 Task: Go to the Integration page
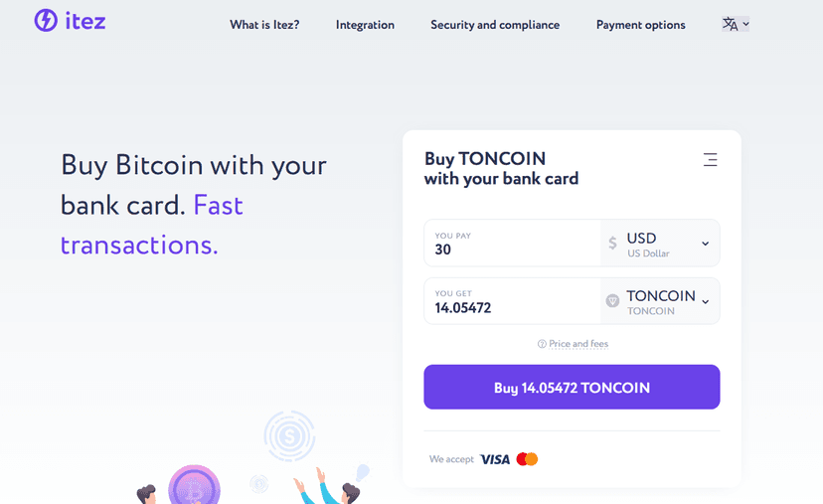coord(365,25)
